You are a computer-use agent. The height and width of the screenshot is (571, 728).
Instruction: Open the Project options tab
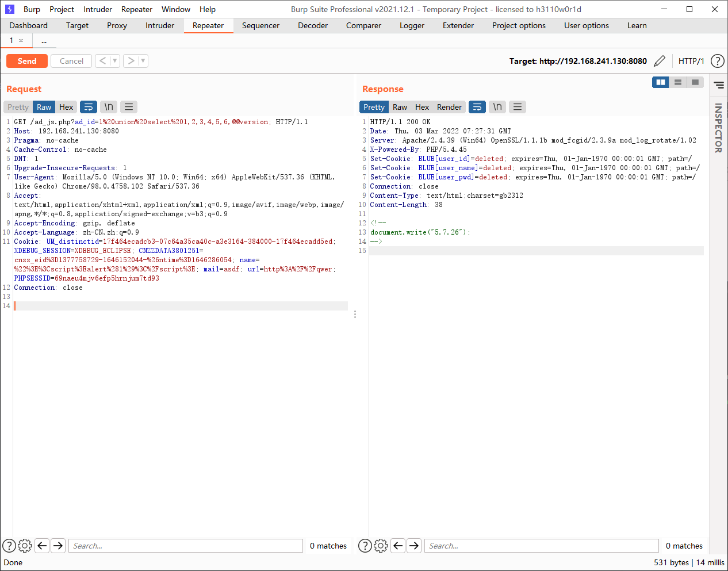click(x=519, y=25)
